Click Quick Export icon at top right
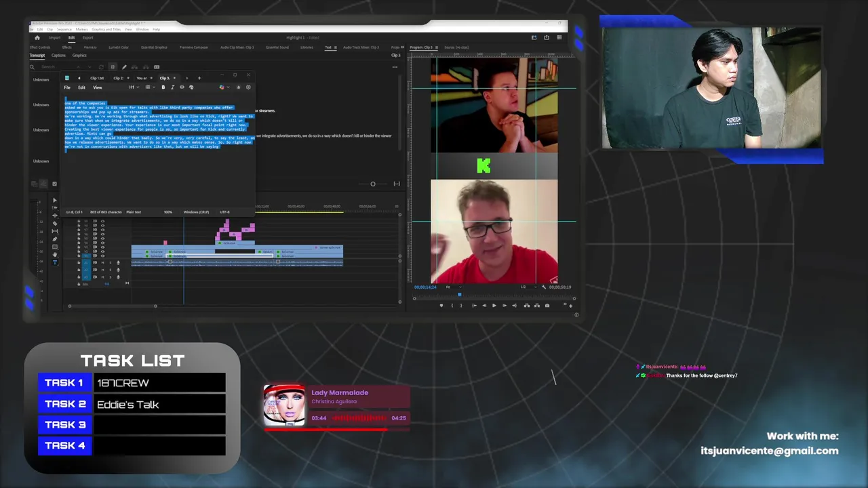The image size is (868, 488). (x=547, y=37)
